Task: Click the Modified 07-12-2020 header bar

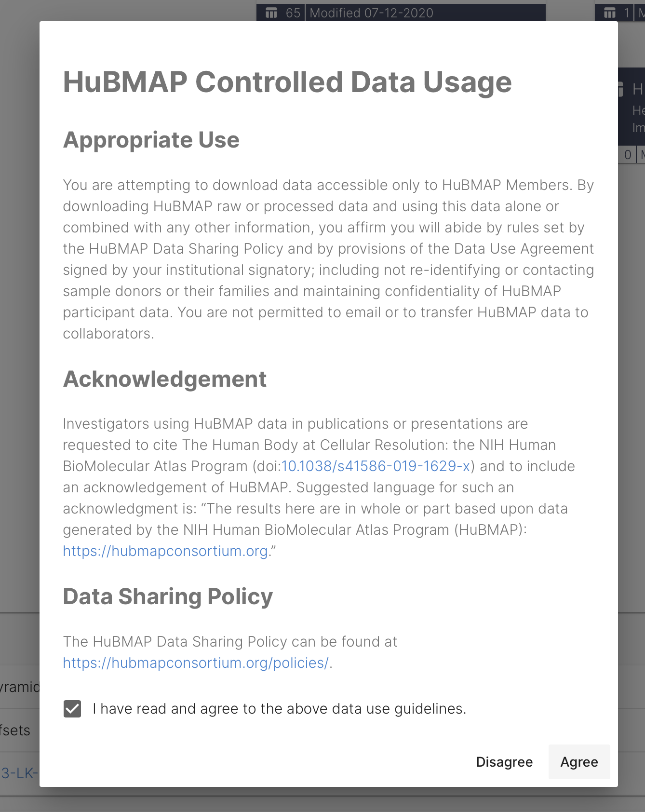Action: click(x=371, y=13)
